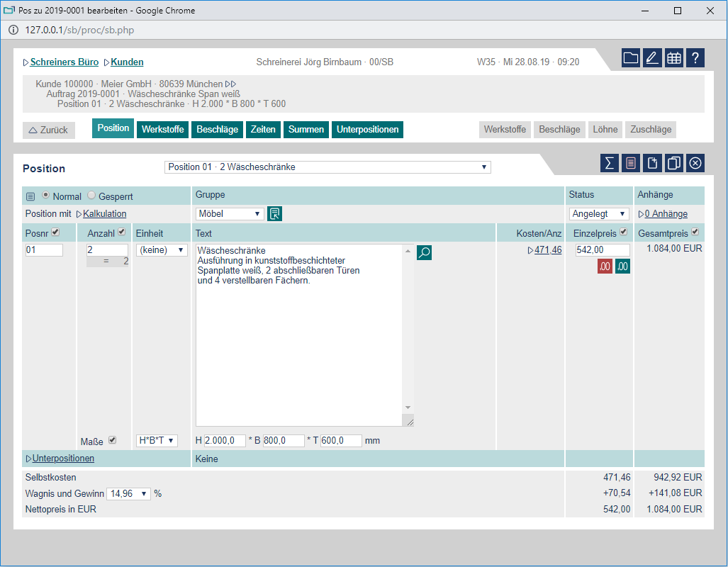Click the copy position icon
The height and width of the screenshot is (567, 728).
[674, 163]
